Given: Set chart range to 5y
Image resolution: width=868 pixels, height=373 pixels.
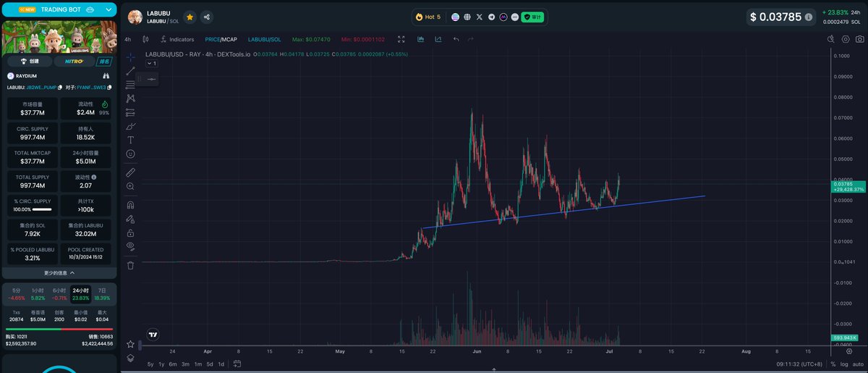Looking at the screenshot, I should pyautogui.click(x=150, y=364).
